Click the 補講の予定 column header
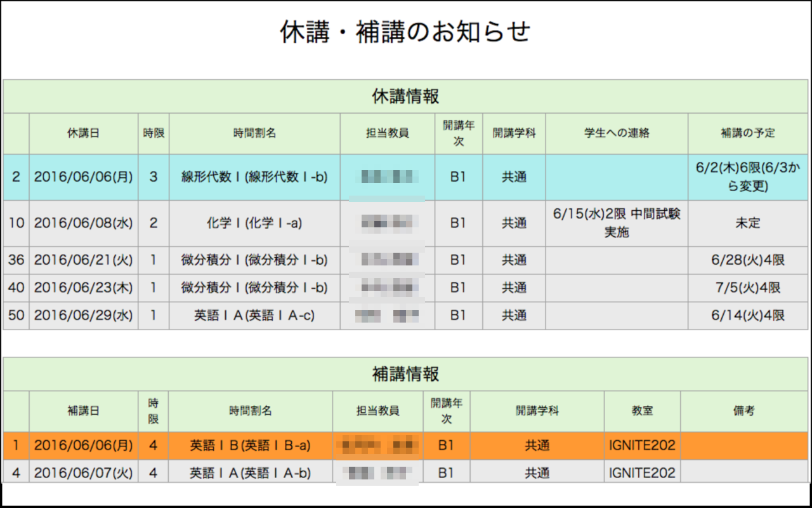Image resolution: width=812 pixels, height=508 pixels. 748,133
